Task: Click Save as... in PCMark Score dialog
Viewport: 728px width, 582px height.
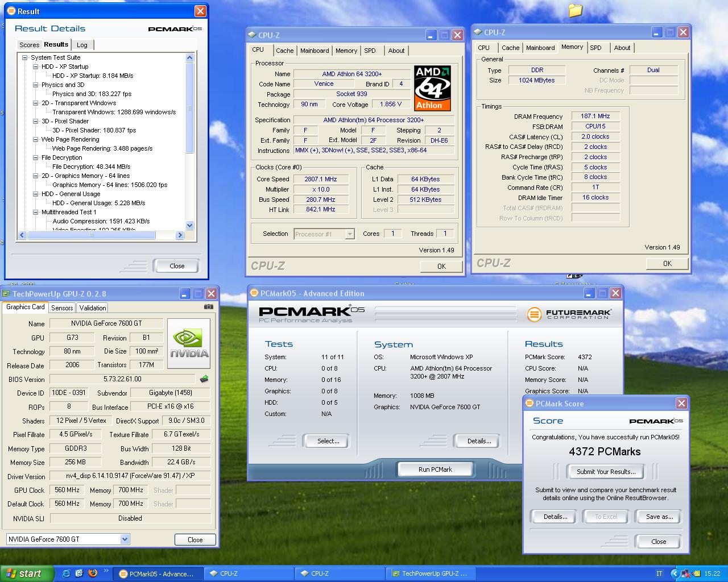Action: point(659,517)
